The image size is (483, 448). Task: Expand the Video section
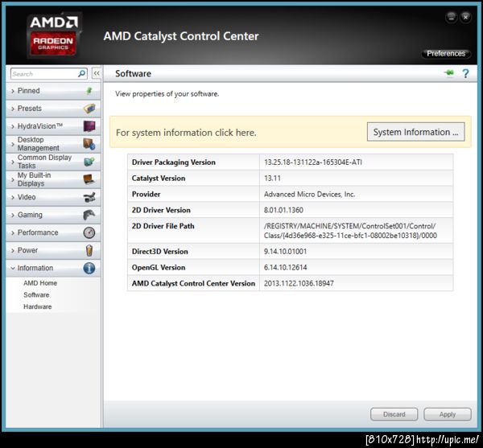click(x=53, y=197)
